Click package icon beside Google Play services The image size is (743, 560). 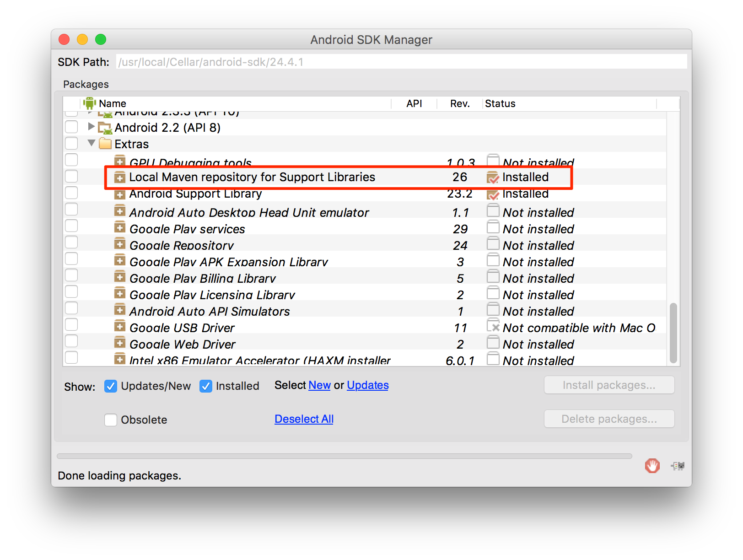120,227
